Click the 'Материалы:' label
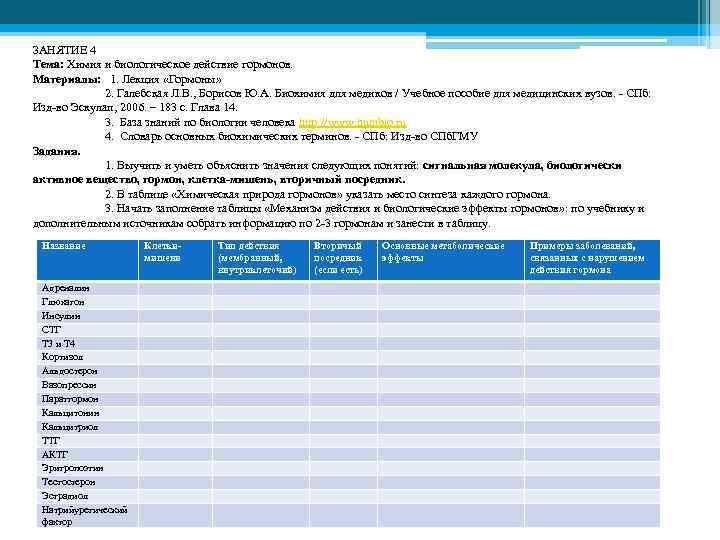The width and height of the screenshot is (720, 540). click(x=67, y=79)
